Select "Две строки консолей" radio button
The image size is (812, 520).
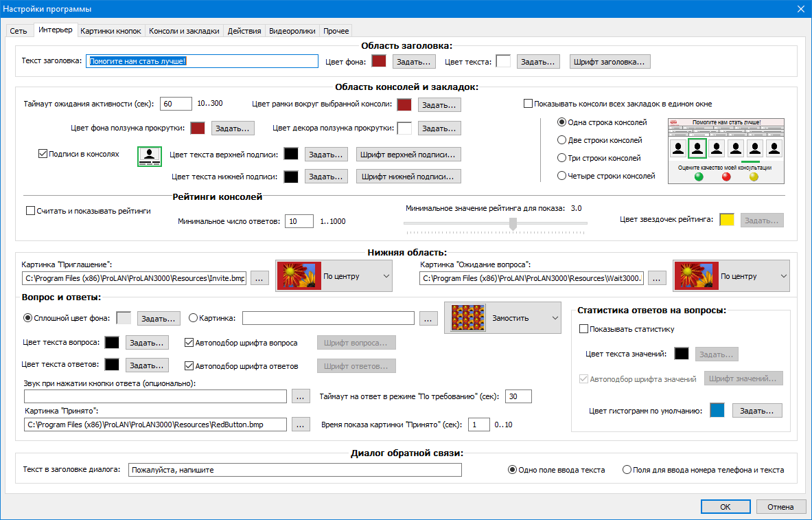pyautogui.click(x=562, y=140)
